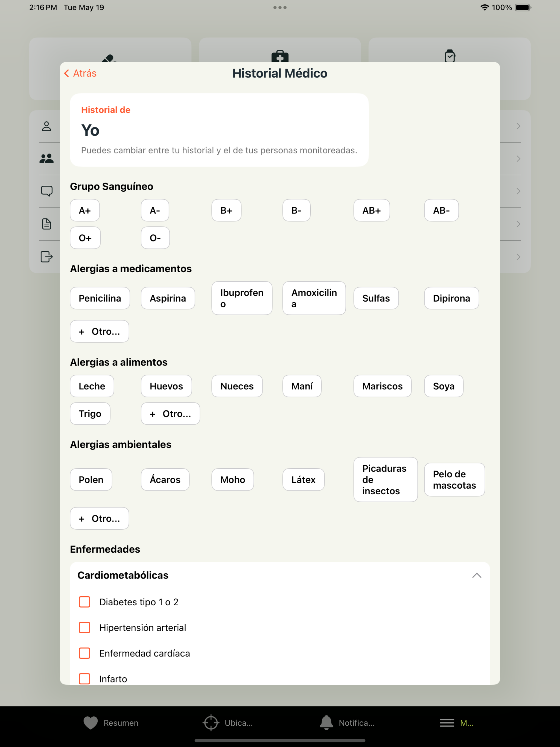Tap chevron on logout row in background list
The image size is (560, 747).
click(x=518, y=257)
